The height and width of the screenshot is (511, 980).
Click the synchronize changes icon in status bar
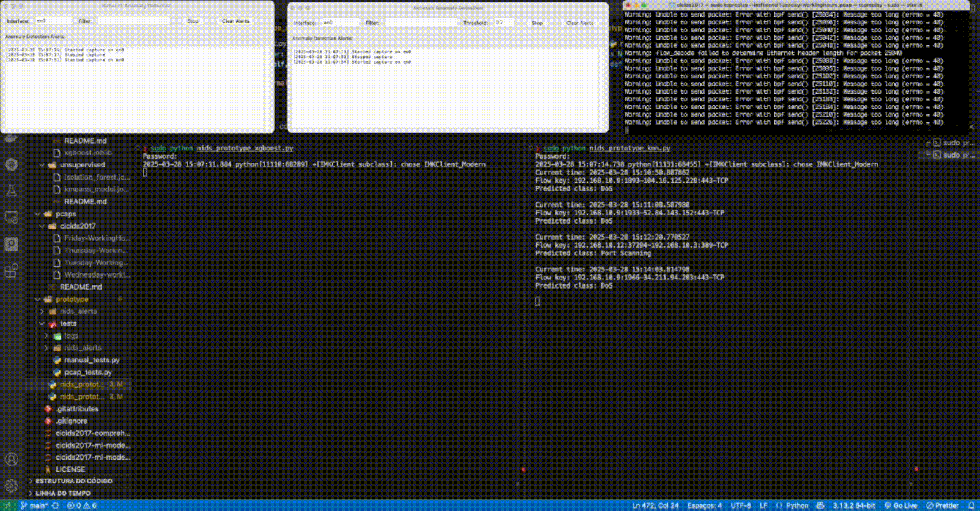[56, 505]
